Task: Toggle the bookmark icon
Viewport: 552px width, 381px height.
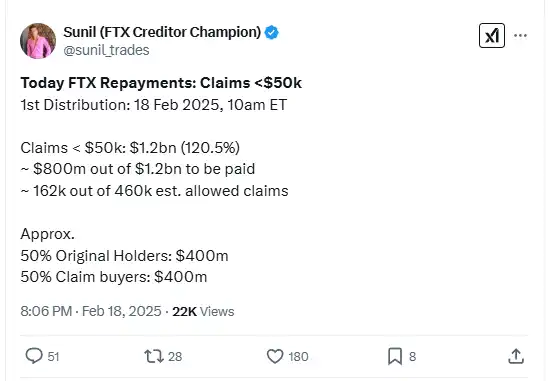Action: tap(395, 356)
